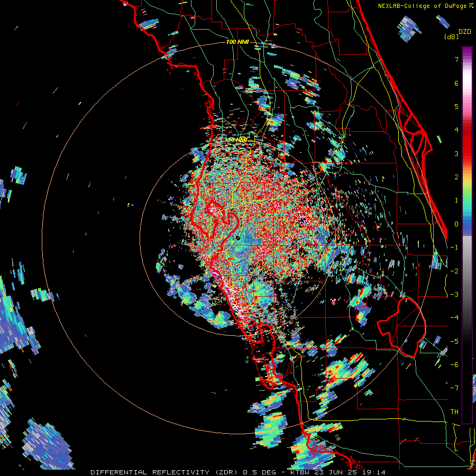Click the ZDR color scale bar
The height and width of the screenshot is (476, 476).
click(467, 235)
